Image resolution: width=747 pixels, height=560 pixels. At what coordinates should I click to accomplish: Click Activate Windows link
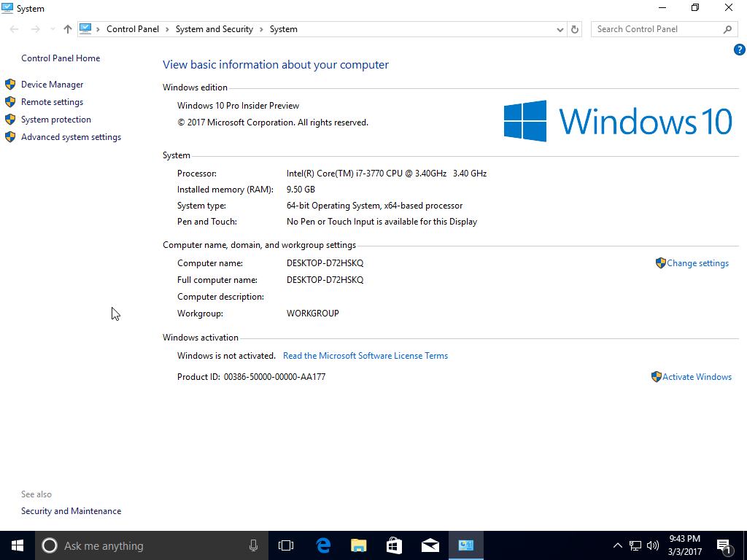click(697, 377)
